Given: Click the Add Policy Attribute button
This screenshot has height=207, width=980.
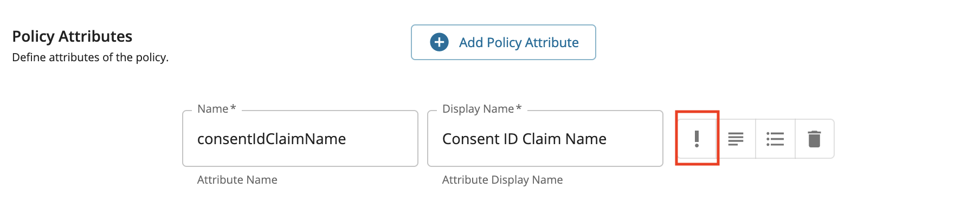Looking at the screenshot, I should (503, 42).
